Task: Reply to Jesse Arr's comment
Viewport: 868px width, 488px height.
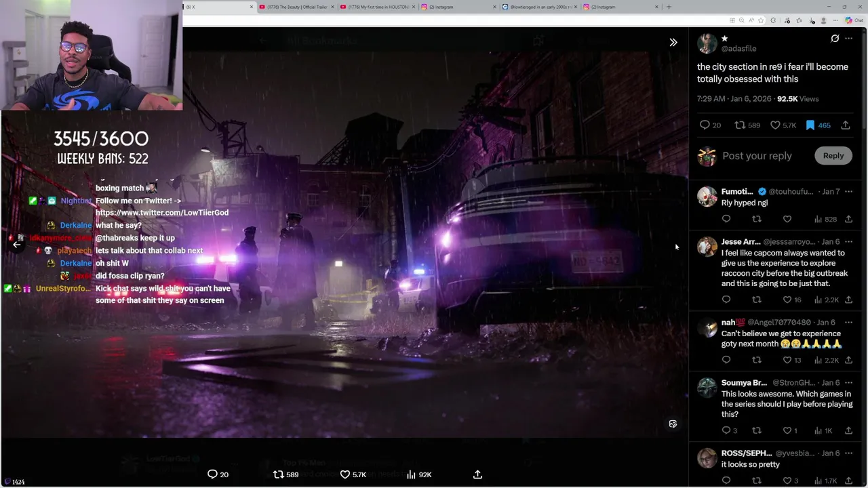Action: tap(726, 300)
